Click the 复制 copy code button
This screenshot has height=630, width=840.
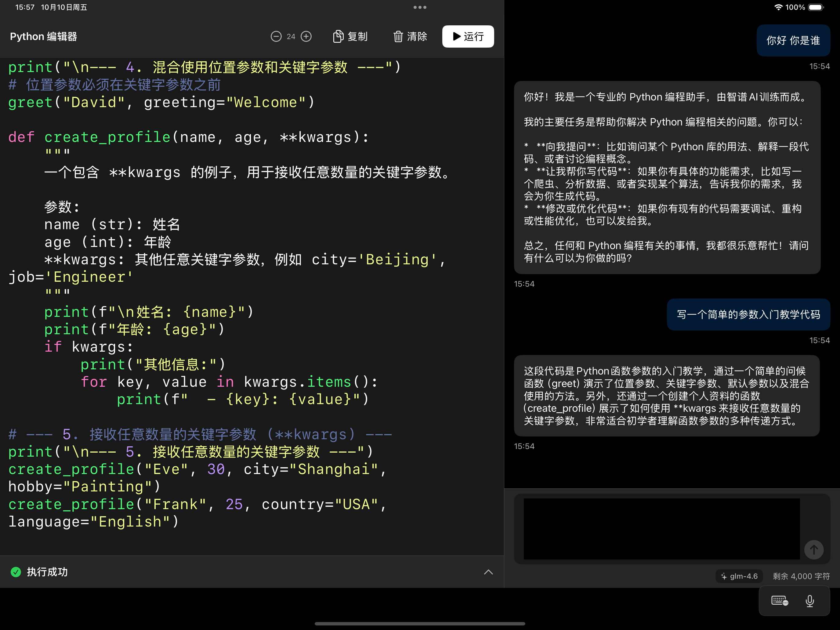coord(350,36)
